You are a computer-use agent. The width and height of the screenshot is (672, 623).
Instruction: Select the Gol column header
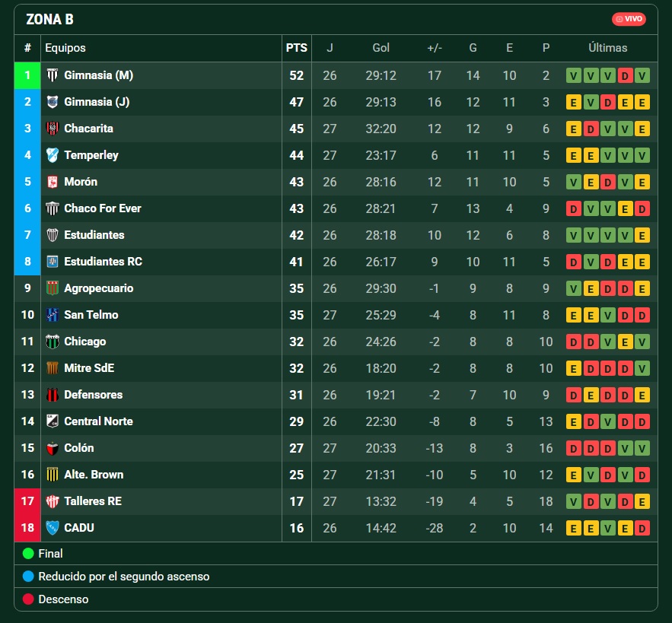tap(381, 48)
